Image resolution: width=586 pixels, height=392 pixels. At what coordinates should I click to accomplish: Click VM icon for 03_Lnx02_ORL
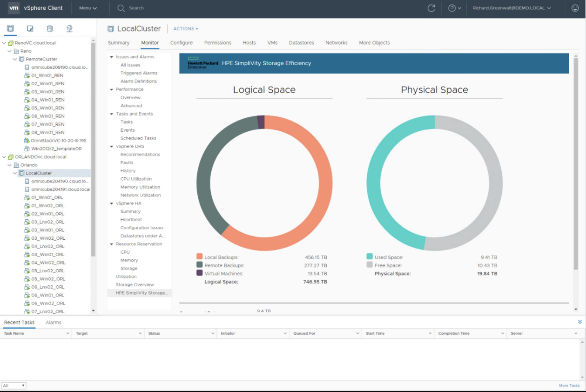(x=27, y=222)
